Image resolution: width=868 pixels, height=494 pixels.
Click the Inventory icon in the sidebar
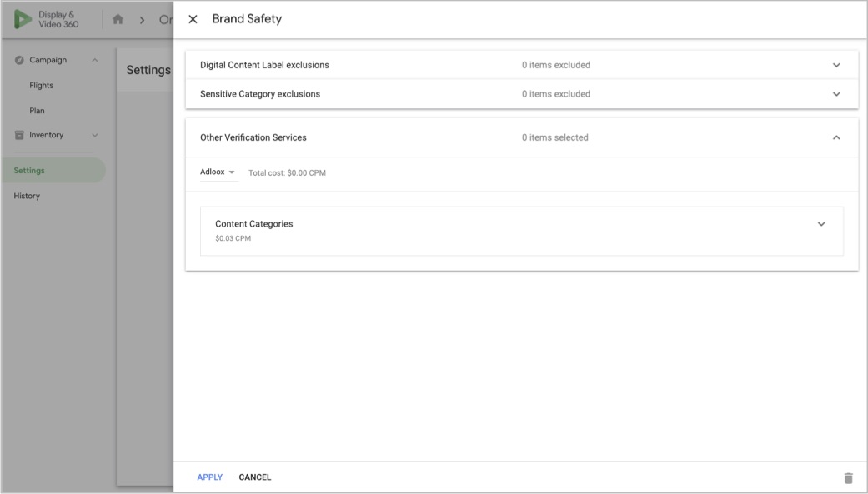click(x=18, y=135)
